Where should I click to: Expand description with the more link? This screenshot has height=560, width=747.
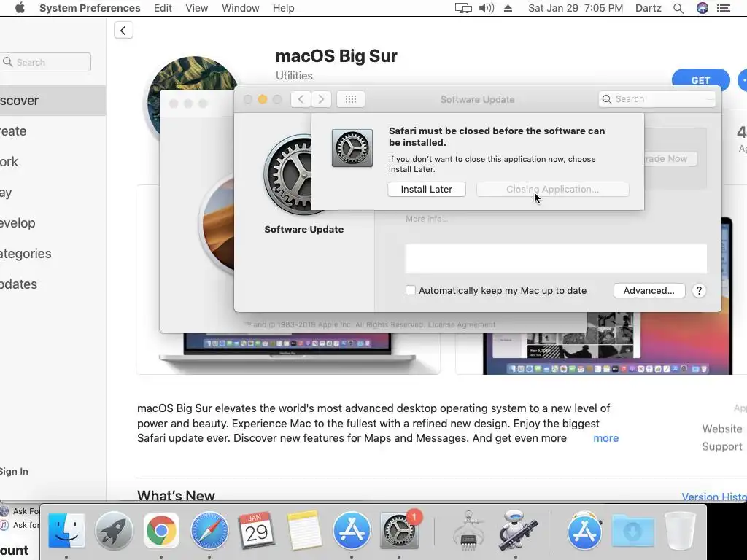[605, 438]
